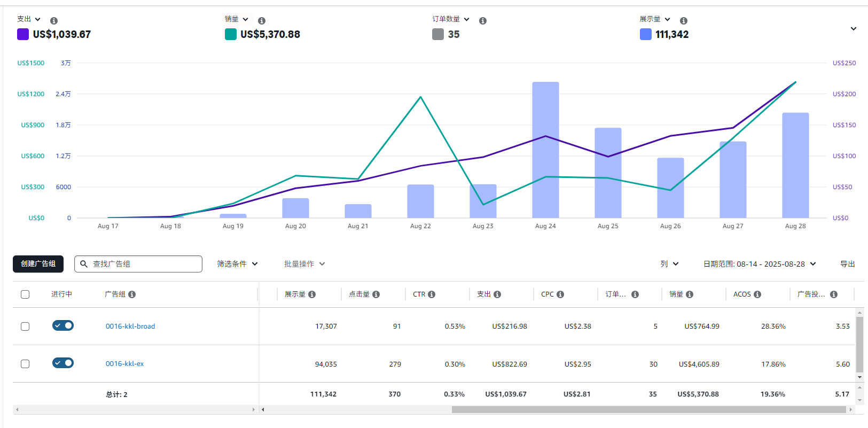
Task: Open the 列 columns menu
Action: pyautogui.click(x=669, y=264)
